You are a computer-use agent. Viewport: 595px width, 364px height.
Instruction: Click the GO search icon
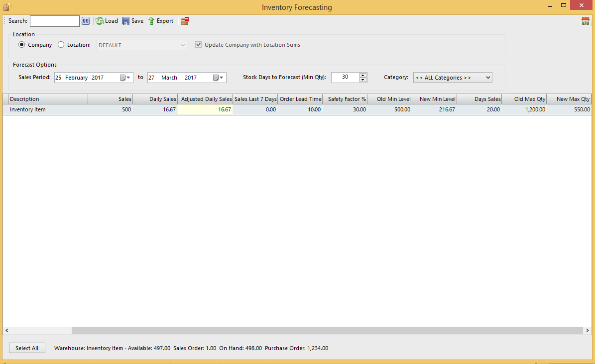(x=86, y=21)
